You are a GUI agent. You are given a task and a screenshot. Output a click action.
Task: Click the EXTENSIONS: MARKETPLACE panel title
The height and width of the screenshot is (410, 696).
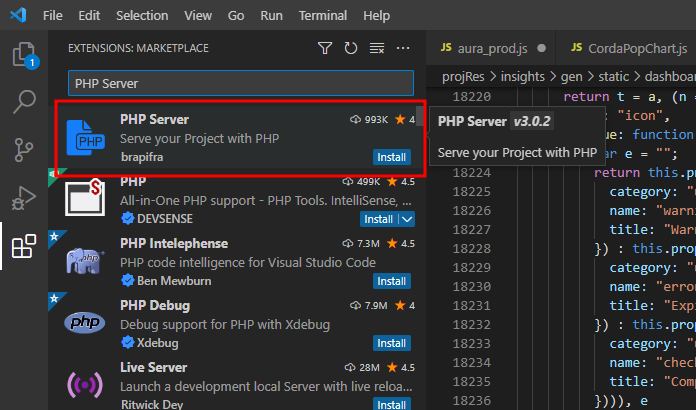pyautogui.click(x=138, y=48)
